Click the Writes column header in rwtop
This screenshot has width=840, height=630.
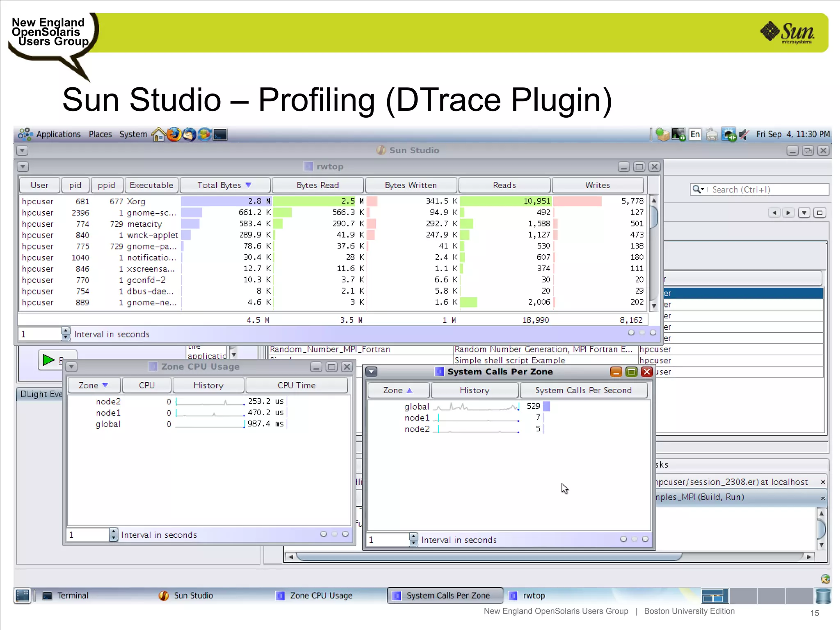tap(597, 185)
